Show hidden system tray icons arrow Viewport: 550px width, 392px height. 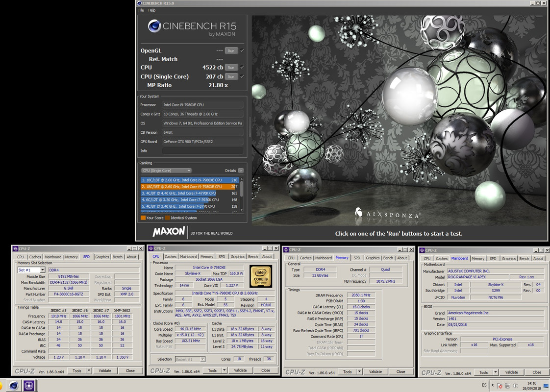[x=493, y=385]
